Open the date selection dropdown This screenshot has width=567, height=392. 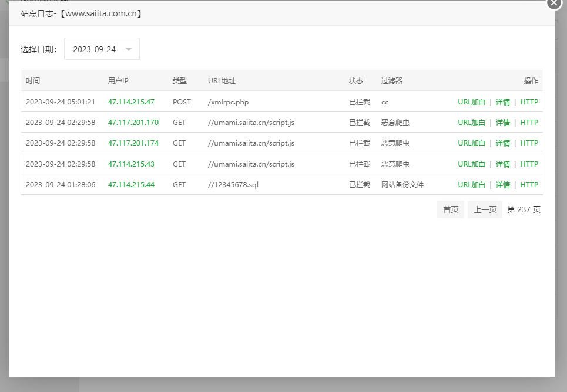[102, 49]
